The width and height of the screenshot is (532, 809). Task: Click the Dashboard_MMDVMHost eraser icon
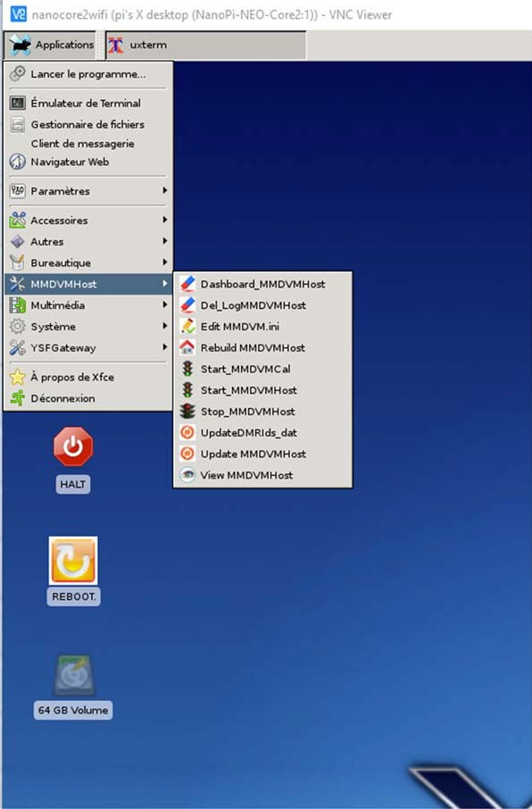[x=187, y=284]
